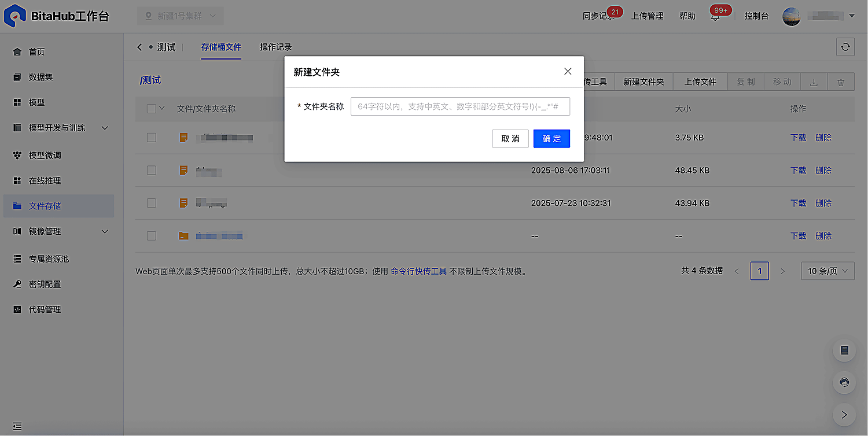This screenshot has height=436, width=868.
Task: Click the floating documentation book icon
Action: coord(844,350)
